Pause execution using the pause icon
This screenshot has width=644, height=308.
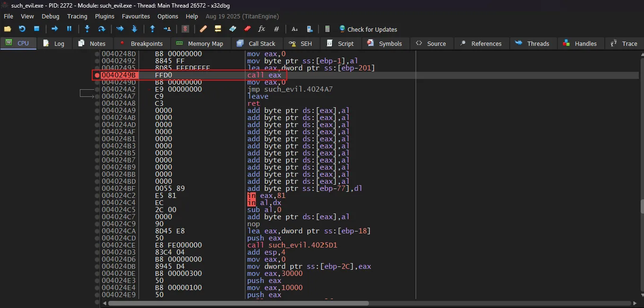click(69, 29)
